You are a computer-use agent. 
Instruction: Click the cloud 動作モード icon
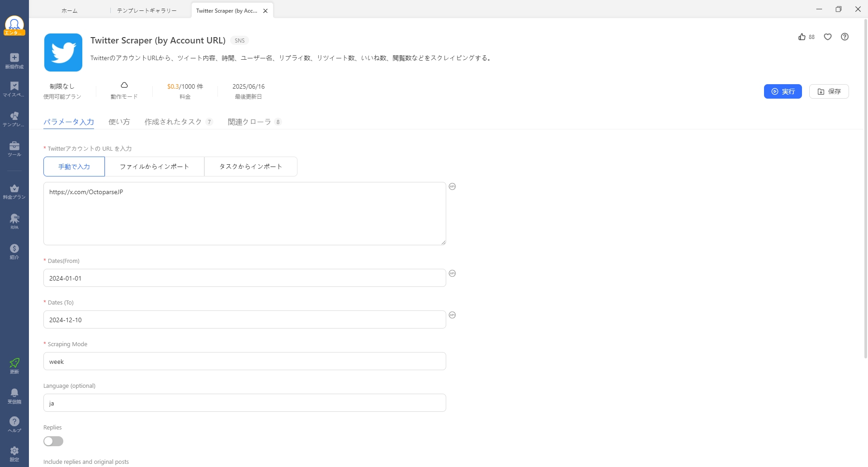124,85
